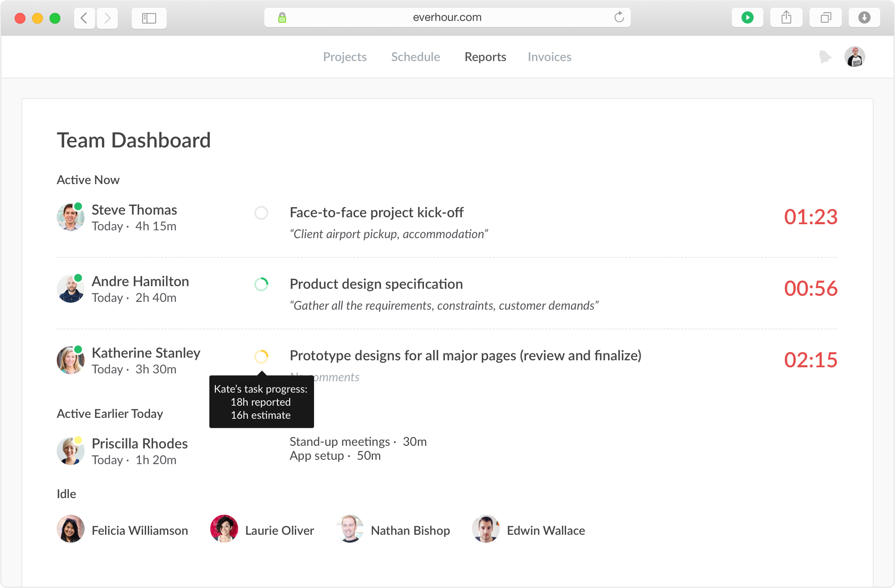
Task: Reload the page with refresh icon
Action: (x=619, y=17)
